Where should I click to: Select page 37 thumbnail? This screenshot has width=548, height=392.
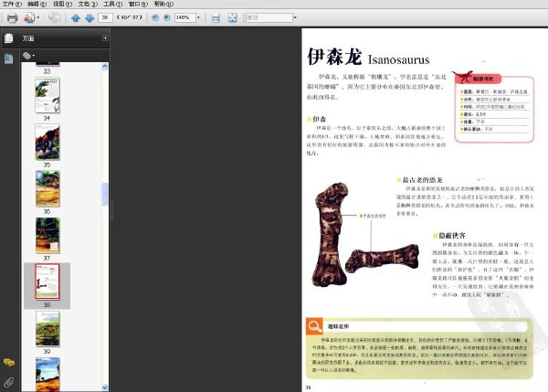tap(47, 236)
